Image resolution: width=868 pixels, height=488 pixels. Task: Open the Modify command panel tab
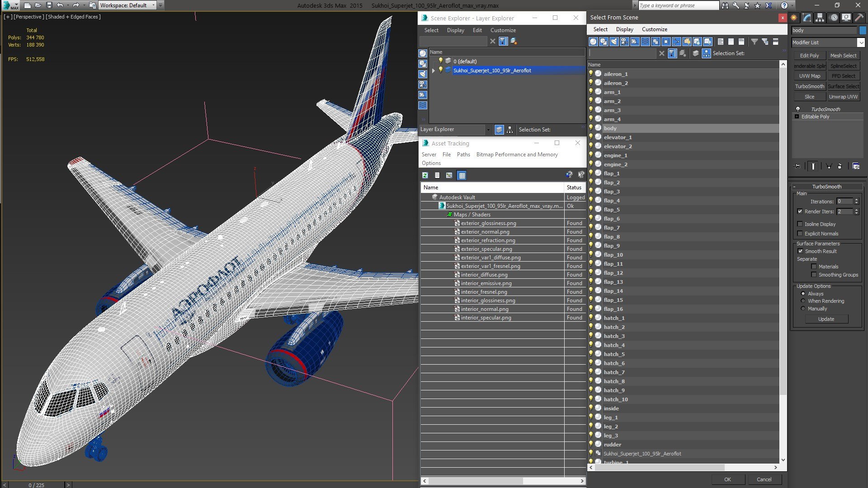pos(807,18)
